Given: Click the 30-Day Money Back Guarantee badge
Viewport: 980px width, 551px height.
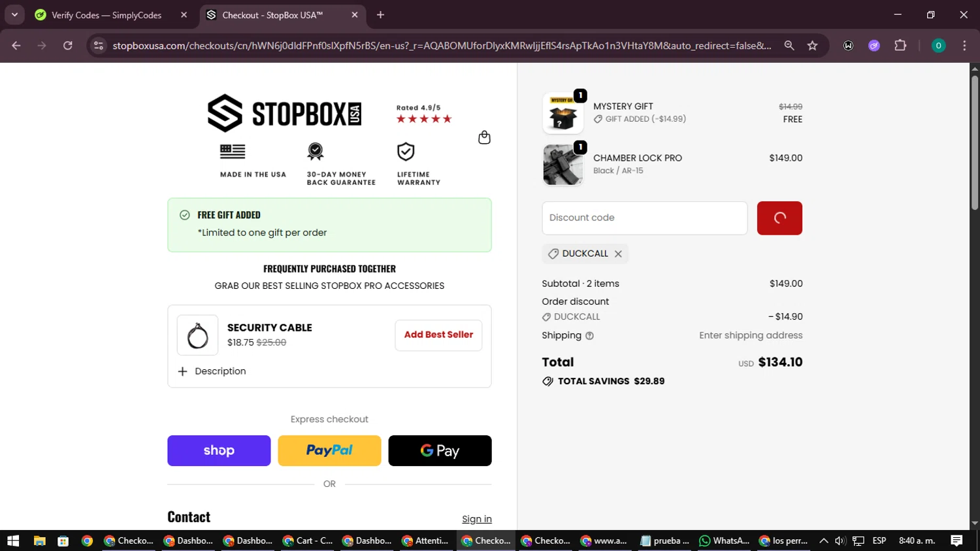Looking at the screenshot, I should 316,152.
